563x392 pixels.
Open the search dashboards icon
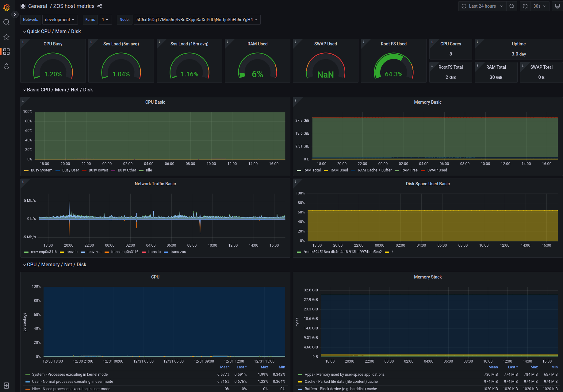[x=6, y=22]
